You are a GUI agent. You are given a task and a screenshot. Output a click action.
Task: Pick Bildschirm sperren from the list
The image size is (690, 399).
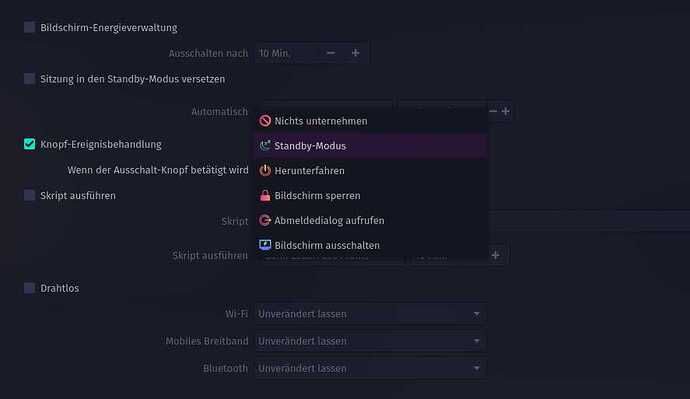(371, 195)
